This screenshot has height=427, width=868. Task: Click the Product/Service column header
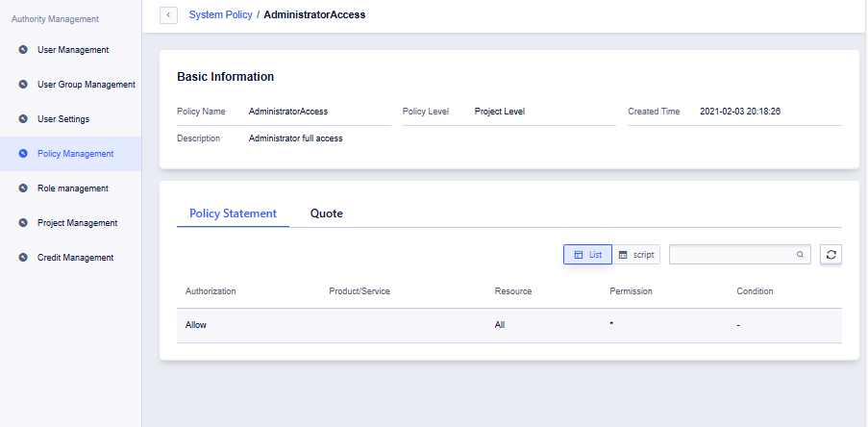[x=360, y=290]
